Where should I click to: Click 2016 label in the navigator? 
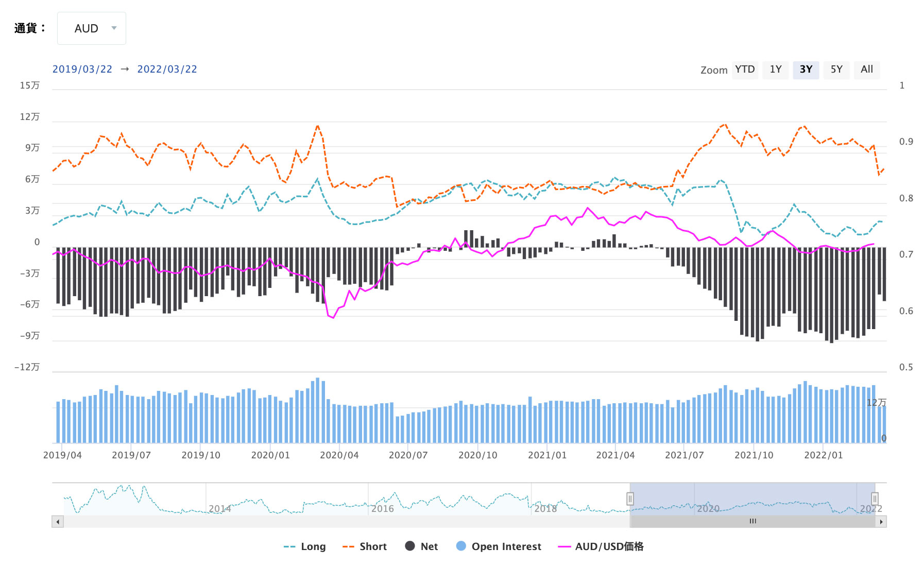click(383, 509)
